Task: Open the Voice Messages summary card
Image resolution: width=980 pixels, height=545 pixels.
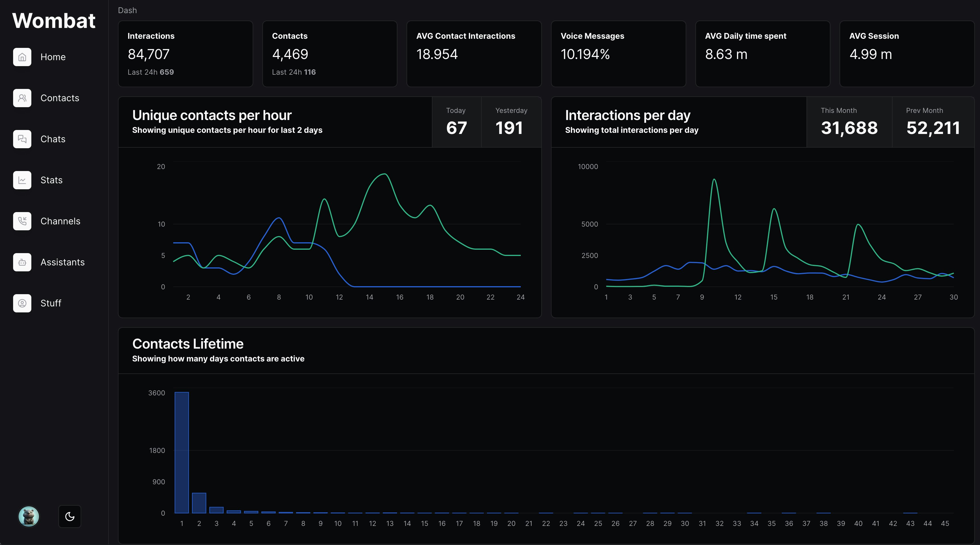Action: pos(618,54)
